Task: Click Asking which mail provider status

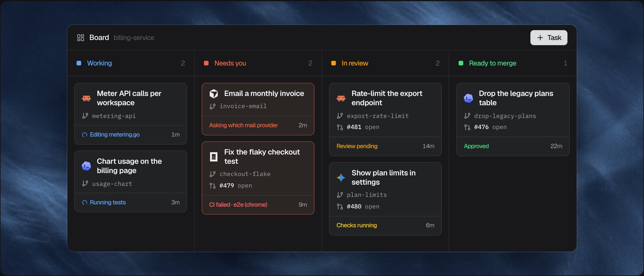Action: (243, 125)
